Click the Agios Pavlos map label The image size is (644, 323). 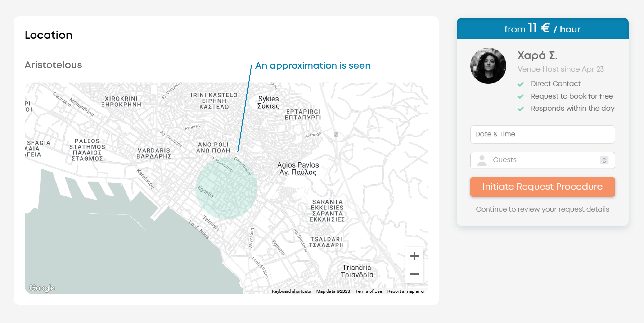[x=298, y=168]
